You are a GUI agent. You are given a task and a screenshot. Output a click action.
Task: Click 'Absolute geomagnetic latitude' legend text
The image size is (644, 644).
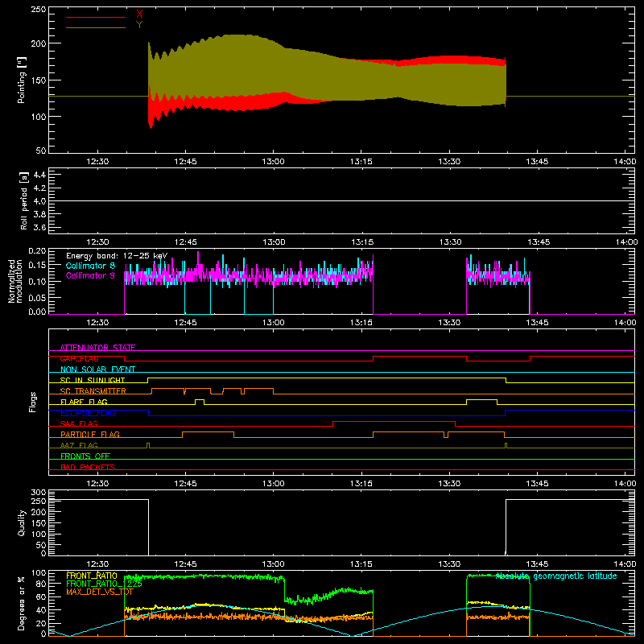click(x=556, y=576)
